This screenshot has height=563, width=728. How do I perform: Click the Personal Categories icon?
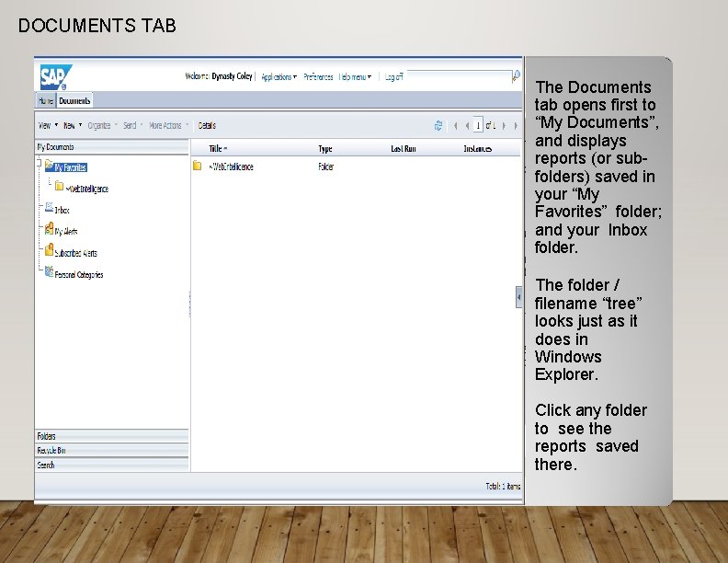tap(49, 271)
